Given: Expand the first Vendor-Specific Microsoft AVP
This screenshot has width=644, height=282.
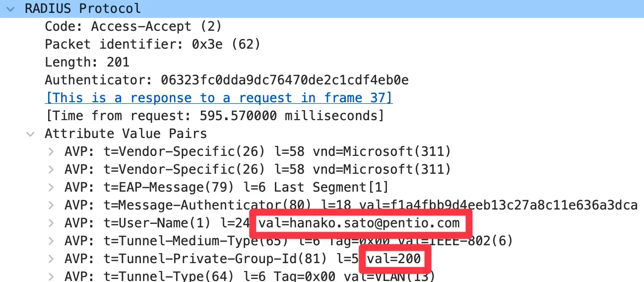Looking at the screenshot, I should tap(51, 151).
